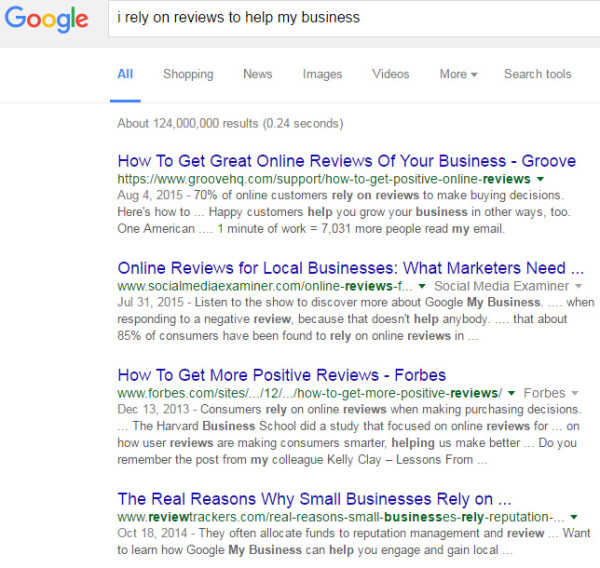Open 'How To Get Great Online Reviews' Groove result
600x568 pixels.
(x=347, y=161)
